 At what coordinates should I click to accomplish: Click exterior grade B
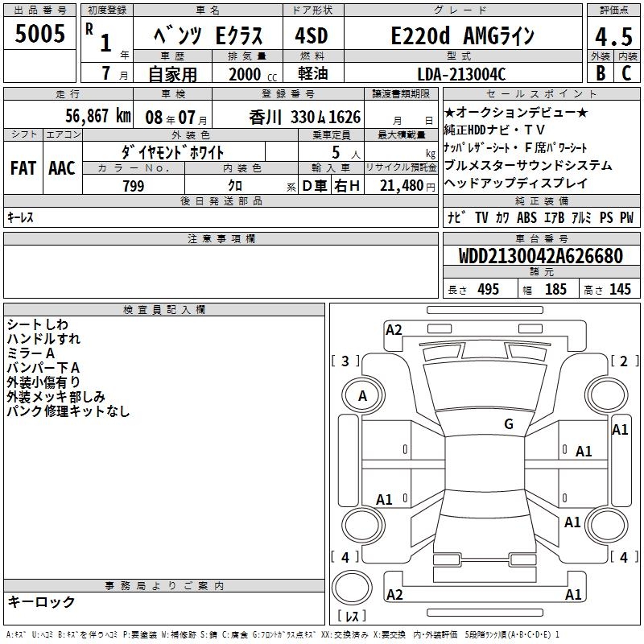(601, 73)
